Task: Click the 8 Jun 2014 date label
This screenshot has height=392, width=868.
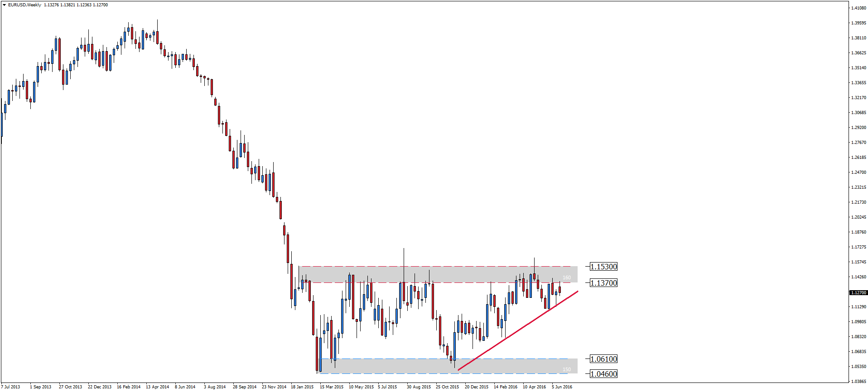Action: click(x=185, y=387)
